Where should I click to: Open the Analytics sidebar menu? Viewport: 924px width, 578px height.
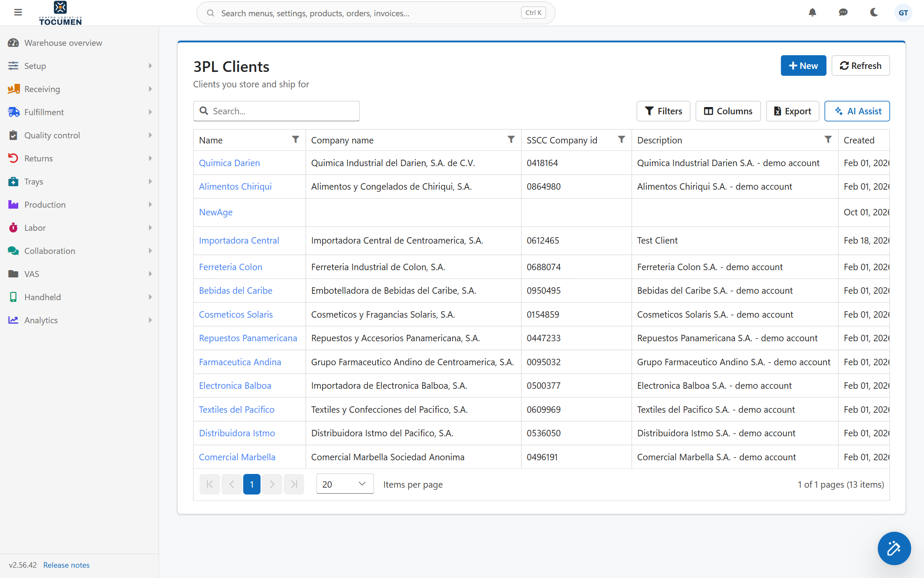click(x=79, y=320)
